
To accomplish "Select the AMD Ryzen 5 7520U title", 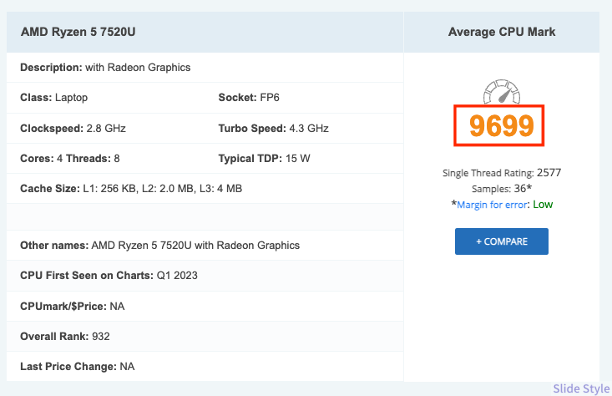I will pyautogui.click(x=78, y=32).
